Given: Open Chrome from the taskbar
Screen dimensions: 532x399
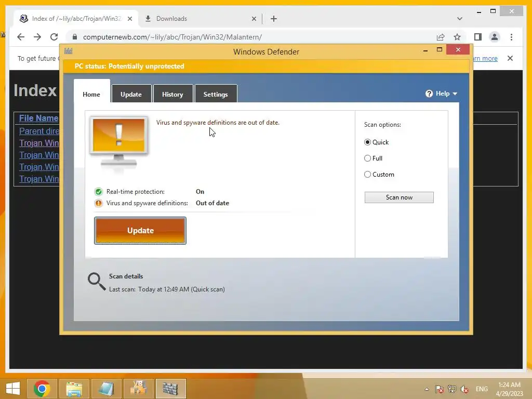Looking at the screenshot, I should click(x=42, y=389).
